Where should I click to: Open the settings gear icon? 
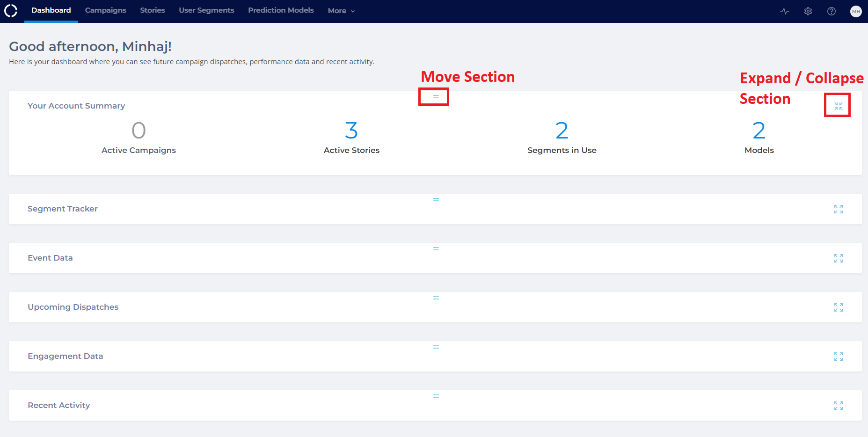(x=808, y=11)
